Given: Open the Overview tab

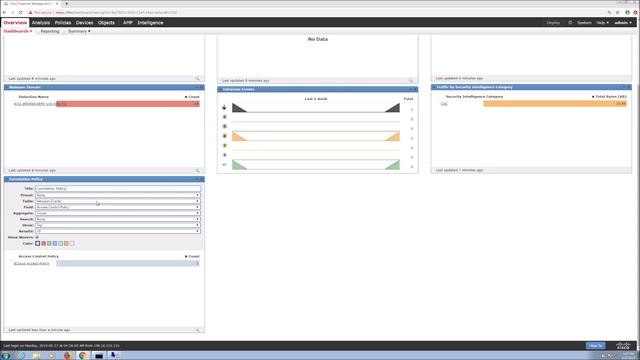Looking at the screenshot, I should pyautogui.click(x=15, y=22).
